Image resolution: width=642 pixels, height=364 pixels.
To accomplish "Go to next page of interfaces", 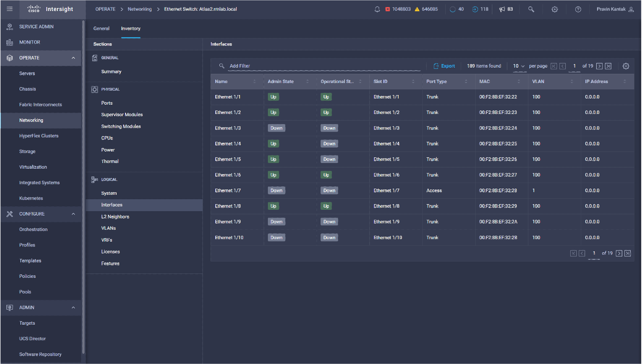I will [x=600, y=66].
